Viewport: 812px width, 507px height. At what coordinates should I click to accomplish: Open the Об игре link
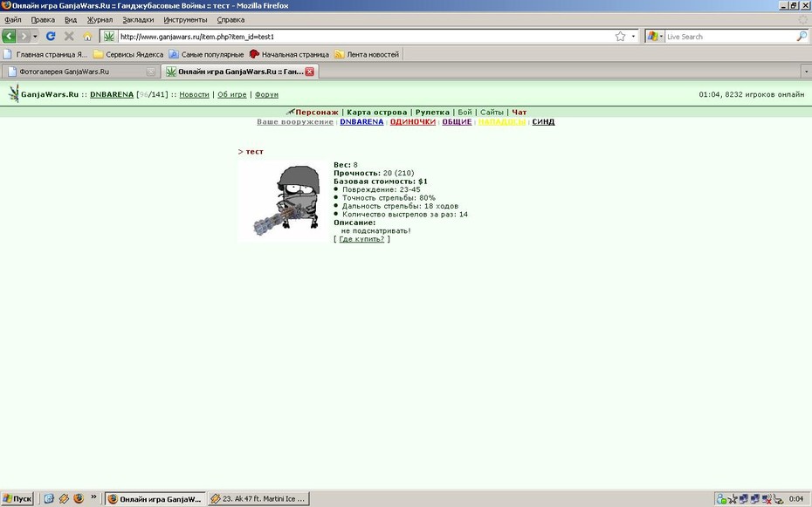point(232,94)
